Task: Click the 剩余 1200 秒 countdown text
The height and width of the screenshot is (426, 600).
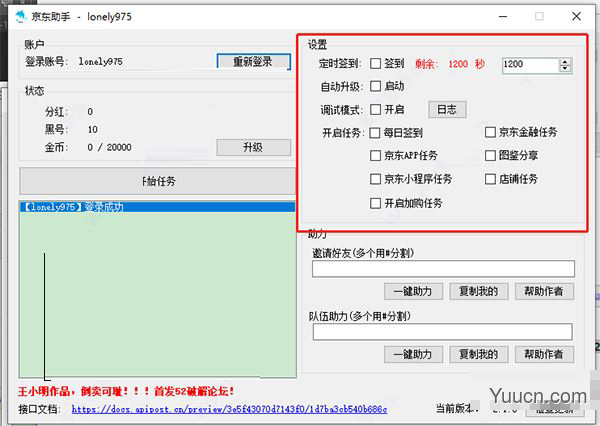Action: 450,64
